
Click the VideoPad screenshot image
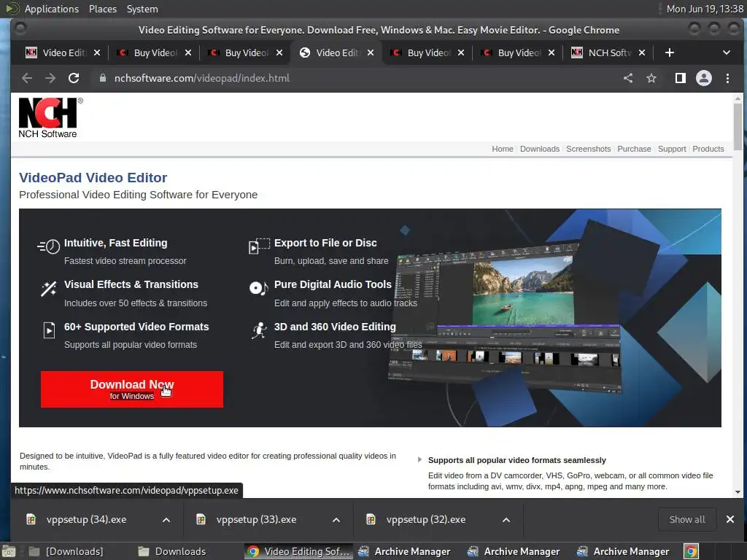click(x=505, y=316)
